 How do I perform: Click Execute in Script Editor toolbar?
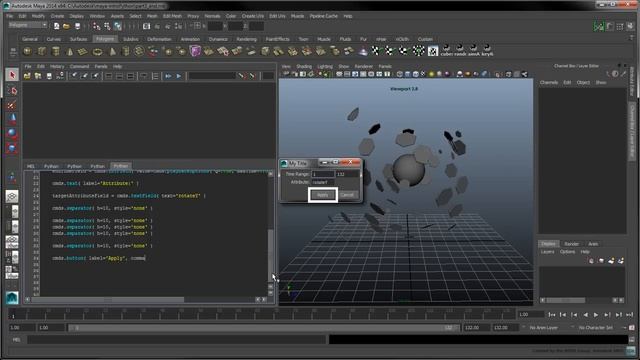click(x=179, y=76)
